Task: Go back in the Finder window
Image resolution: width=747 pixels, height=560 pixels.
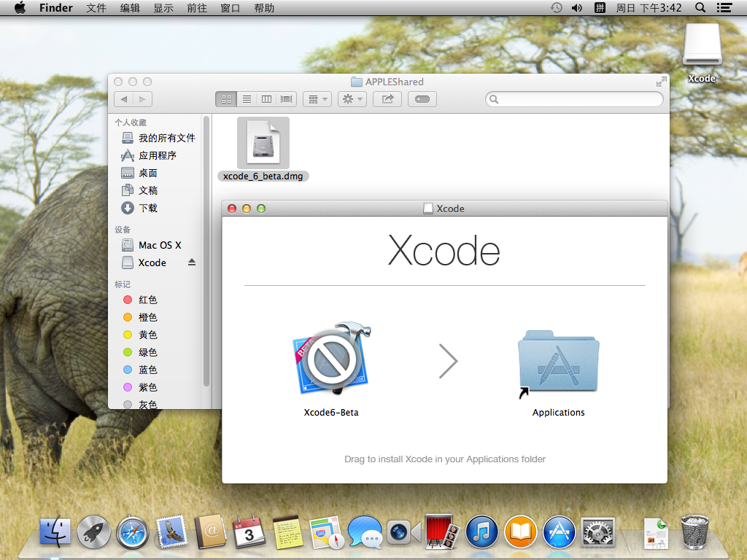Action: point(124,99)
